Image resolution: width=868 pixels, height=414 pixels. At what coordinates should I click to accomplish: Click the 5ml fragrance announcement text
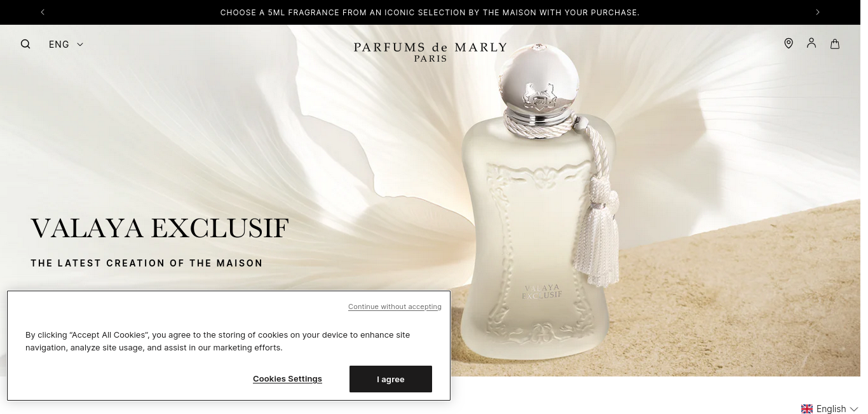click(x=430, y=13)
